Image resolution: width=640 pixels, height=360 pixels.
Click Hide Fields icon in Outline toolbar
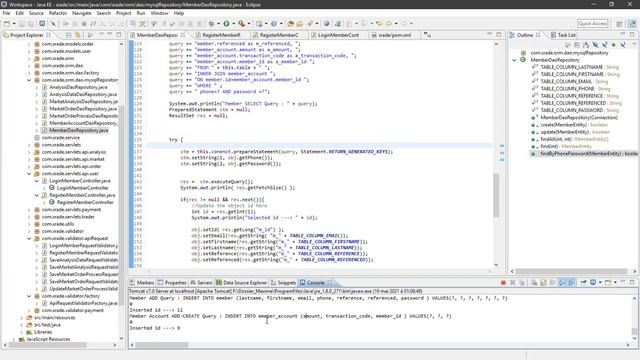pos(595,45)
